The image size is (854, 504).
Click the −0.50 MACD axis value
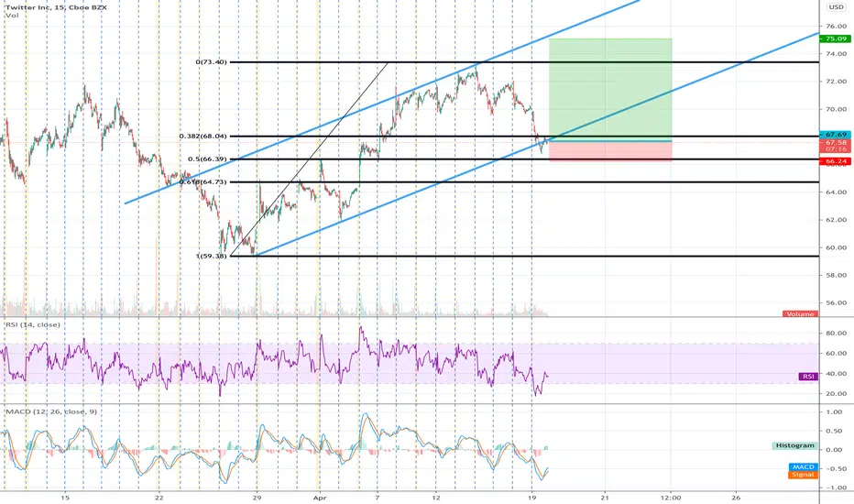[x=832, y=469]
